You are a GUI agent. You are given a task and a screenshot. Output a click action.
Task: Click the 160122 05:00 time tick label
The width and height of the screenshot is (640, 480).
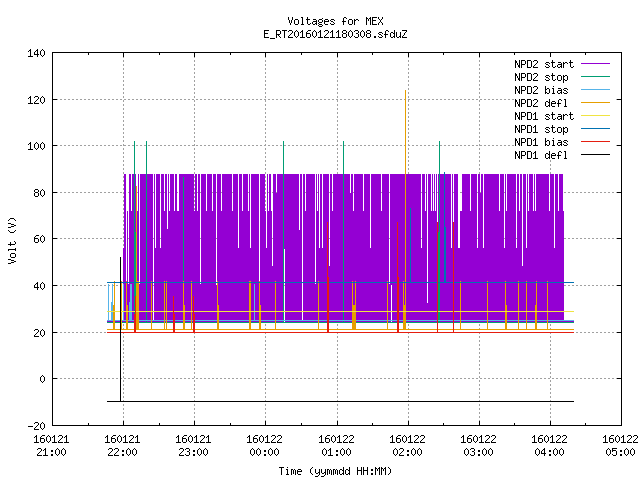(x=620, y=446)
